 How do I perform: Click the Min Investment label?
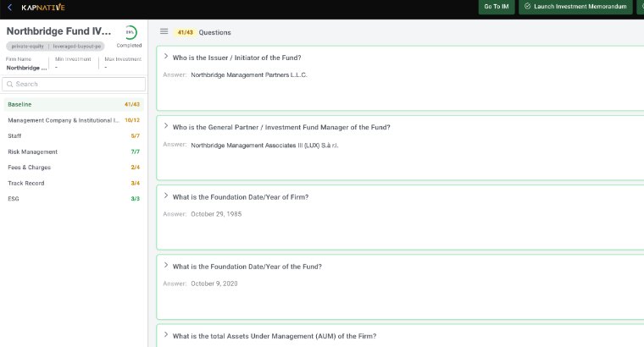(x=73, y=59)
